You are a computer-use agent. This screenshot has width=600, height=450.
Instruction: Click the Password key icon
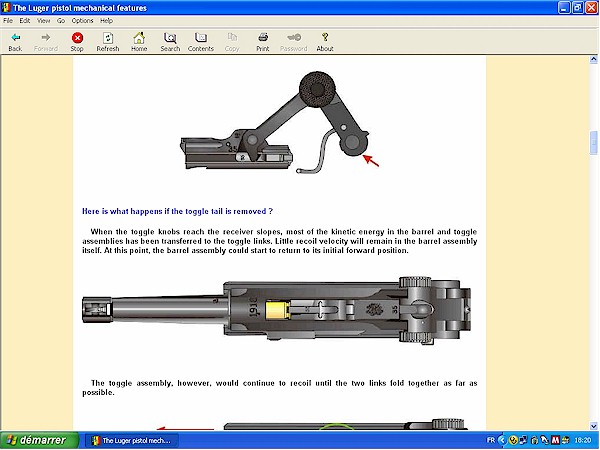293,42
